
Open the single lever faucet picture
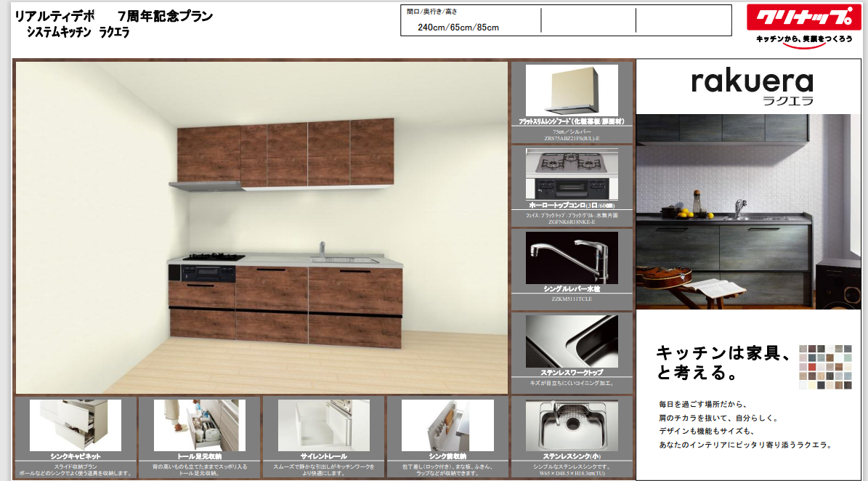click(572, 257)
